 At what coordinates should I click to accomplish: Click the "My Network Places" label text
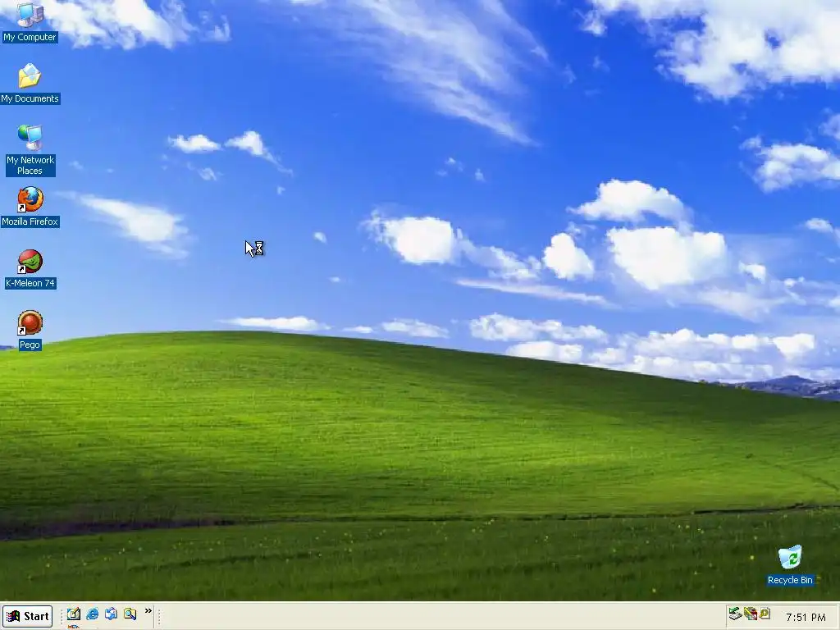coord(30,166)
